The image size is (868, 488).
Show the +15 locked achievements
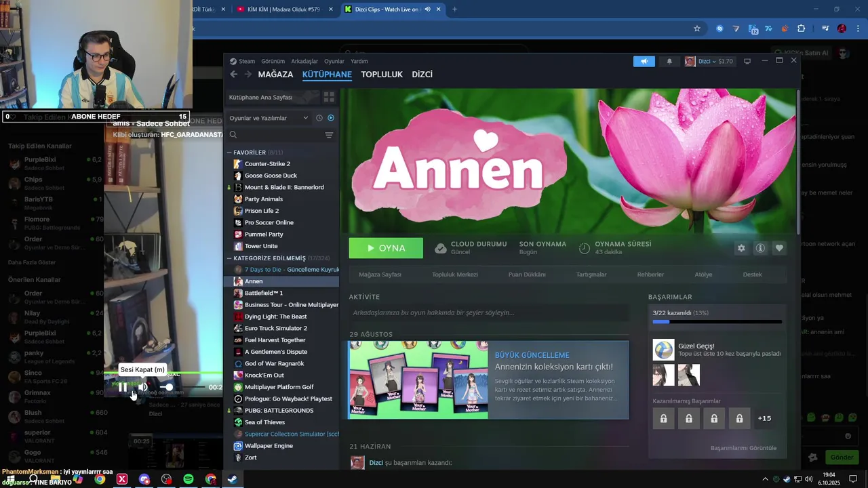pyautogui.click(x=764, y=418)
